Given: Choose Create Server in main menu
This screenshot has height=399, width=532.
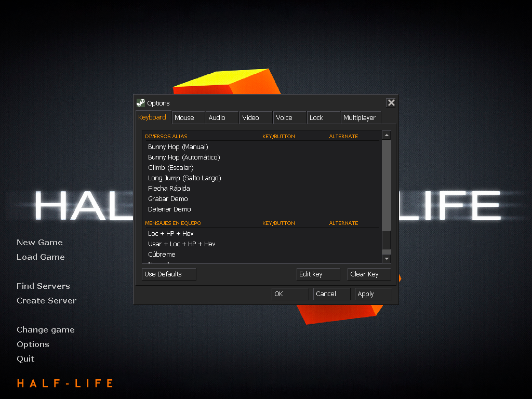Looking at the screenshot, I should tap(47, 301).
